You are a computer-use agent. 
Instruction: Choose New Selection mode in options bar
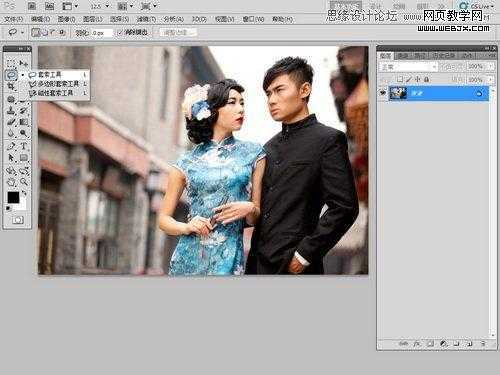pos(35,32)
